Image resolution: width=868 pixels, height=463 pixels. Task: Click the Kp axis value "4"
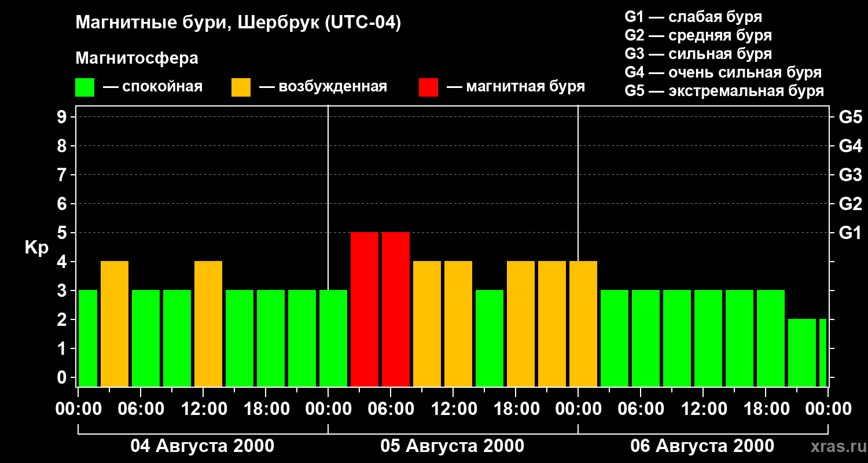(x=63, y=262)
